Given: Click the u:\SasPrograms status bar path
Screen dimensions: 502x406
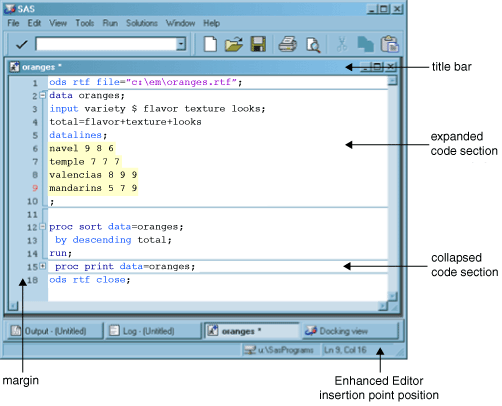Looking at the screenshot, I should pos(286,350).
